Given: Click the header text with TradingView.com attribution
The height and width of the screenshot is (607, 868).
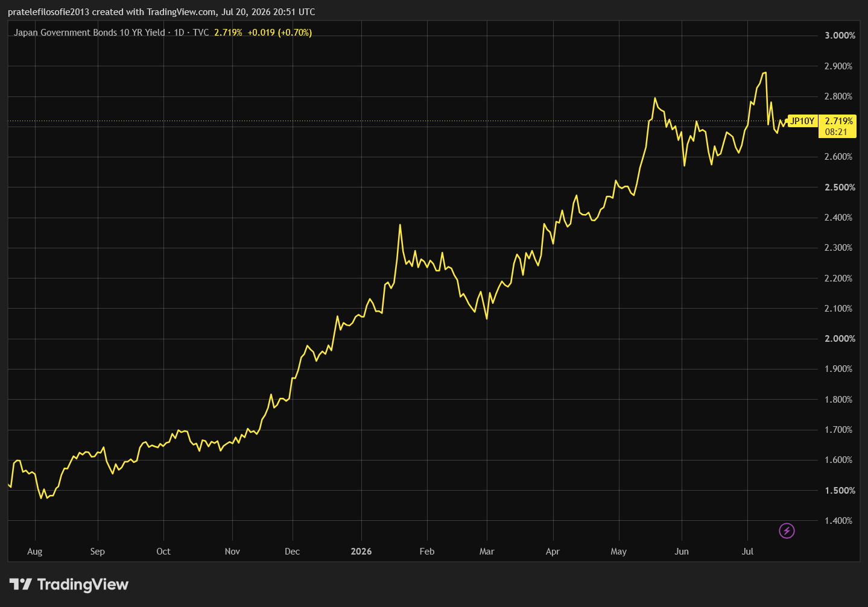Looking at the screenshot, I should (x=161, y=12).
